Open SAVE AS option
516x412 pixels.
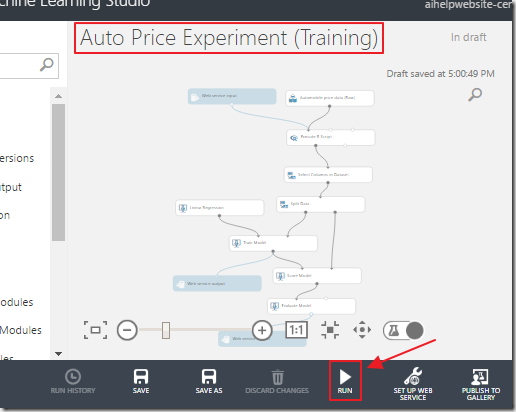click(x=209, y=381)
